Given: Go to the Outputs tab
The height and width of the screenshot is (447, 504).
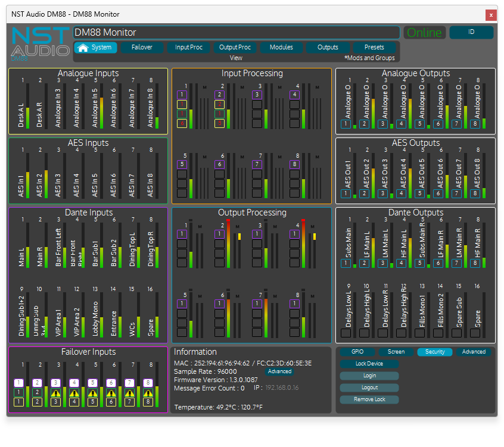Looking at the screenshot, I should 328,48.
